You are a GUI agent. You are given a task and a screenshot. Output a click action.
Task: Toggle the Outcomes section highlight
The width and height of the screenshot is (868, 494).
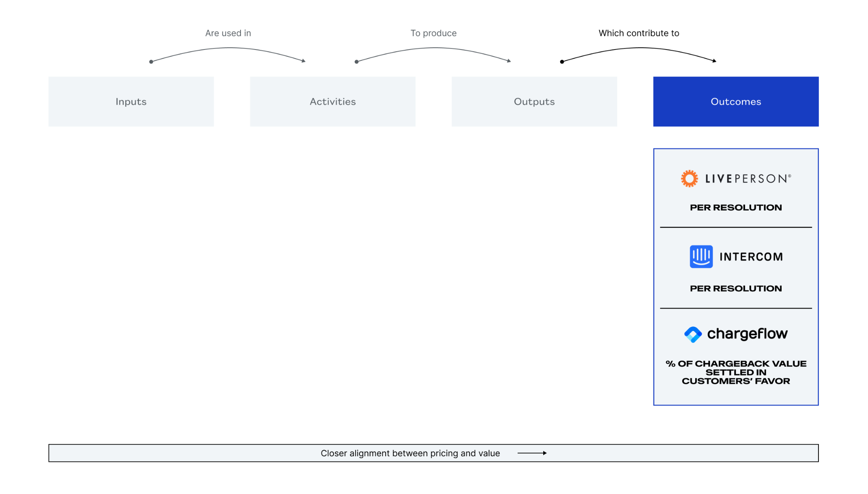[x=736, y=101]
